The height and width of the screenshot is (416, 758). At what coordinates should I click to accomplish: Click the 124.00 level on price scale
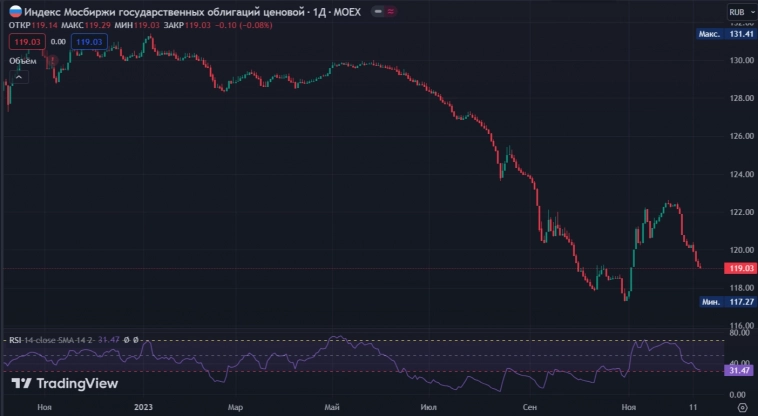pyautogui.click(x=741, y=174)
